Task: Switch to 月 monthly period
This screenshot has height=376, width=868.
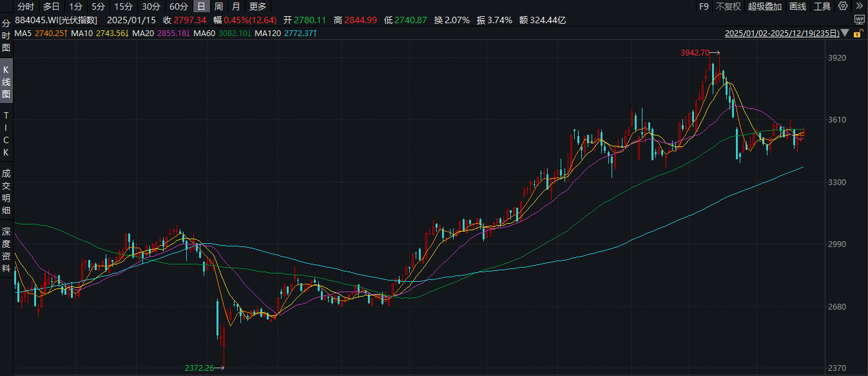Action: pos(236,6)
